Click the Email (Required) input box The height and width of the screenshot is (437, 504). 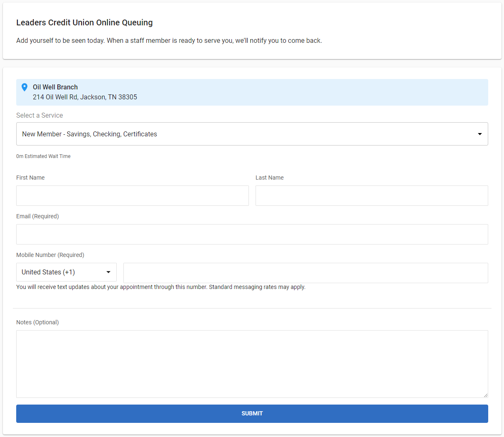(252, 234)
